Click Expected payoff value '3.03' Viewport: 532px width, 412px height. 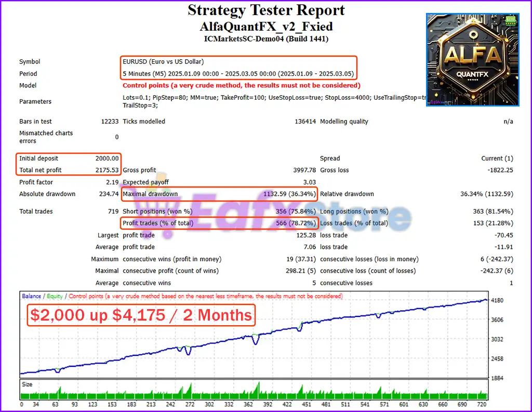[x=310, y=182]
